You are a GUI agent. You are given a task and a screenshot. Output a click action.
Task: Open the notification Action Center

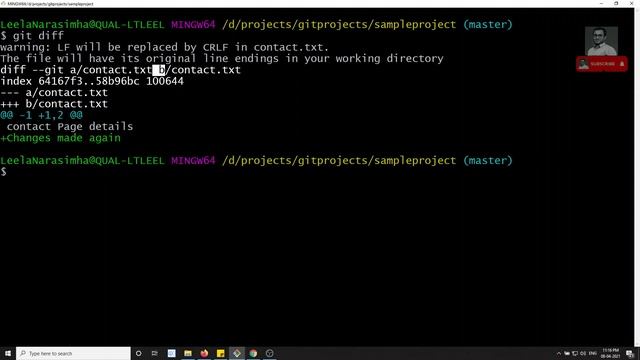point(630,353)
